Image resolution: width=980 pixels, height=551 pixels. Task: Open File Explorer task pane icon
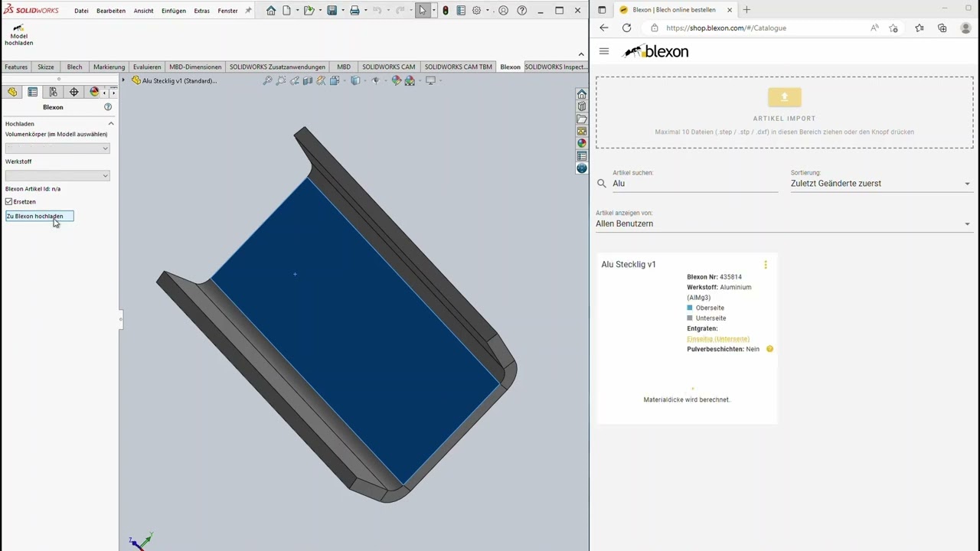point(582,119)
